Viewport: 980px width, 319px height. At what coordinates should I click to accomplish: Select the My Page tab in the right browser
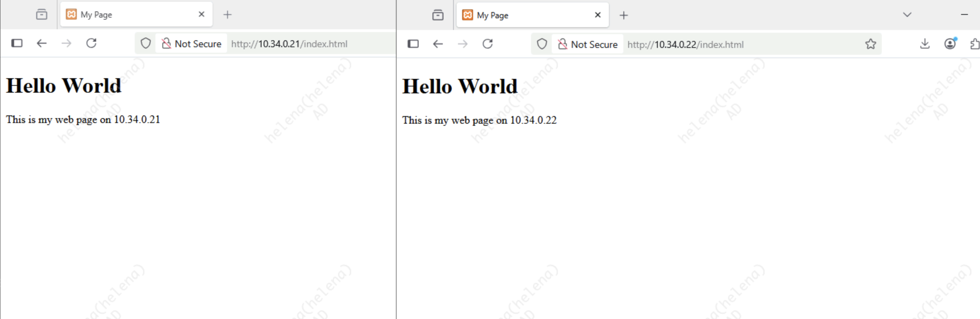[x=525, y=15]
